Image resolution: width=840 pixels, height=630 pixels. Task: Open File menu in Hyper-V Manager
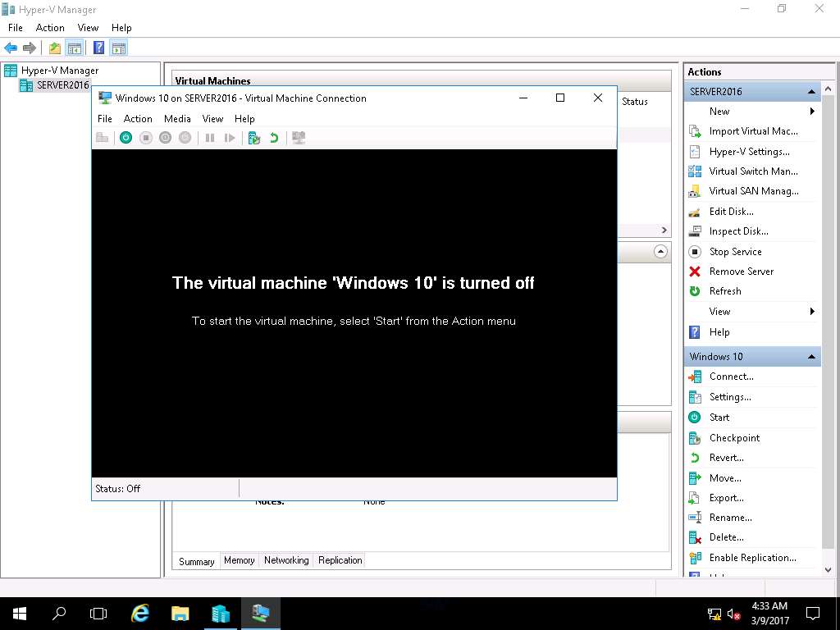(15, 28)
